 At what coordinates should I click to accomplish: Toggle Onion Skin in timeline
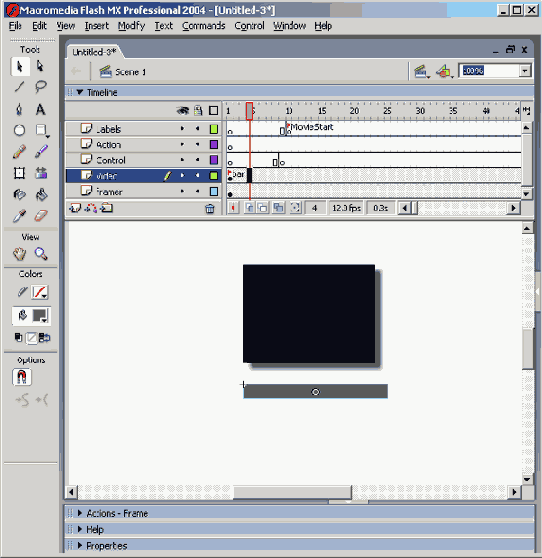(249, 208)
